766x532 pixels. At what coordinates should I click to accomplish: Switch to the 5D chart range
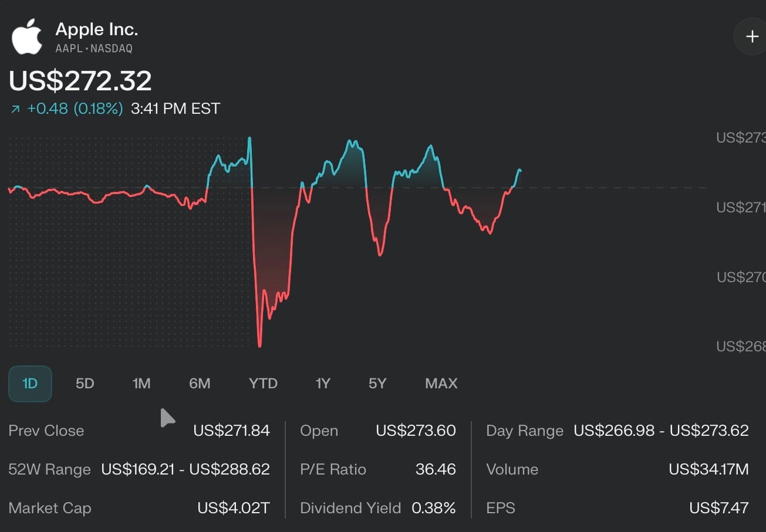pyautogui.click(x=85, y=384)
